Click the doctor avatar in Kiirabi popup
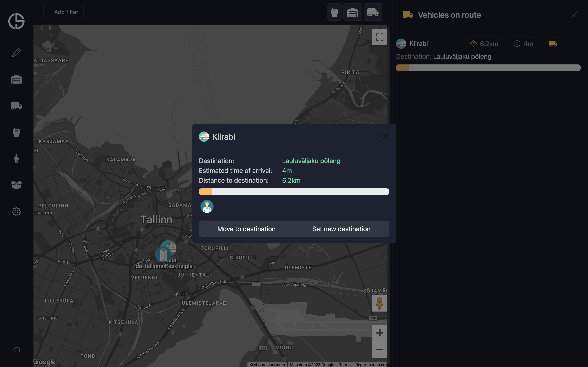 point(207,207)
